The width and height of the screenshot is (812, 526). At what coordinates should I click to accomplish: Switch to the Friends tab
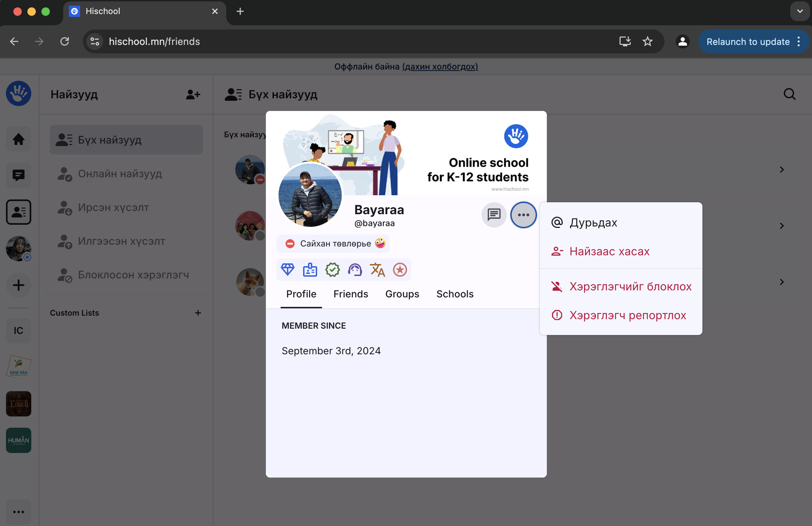point(351,294)
